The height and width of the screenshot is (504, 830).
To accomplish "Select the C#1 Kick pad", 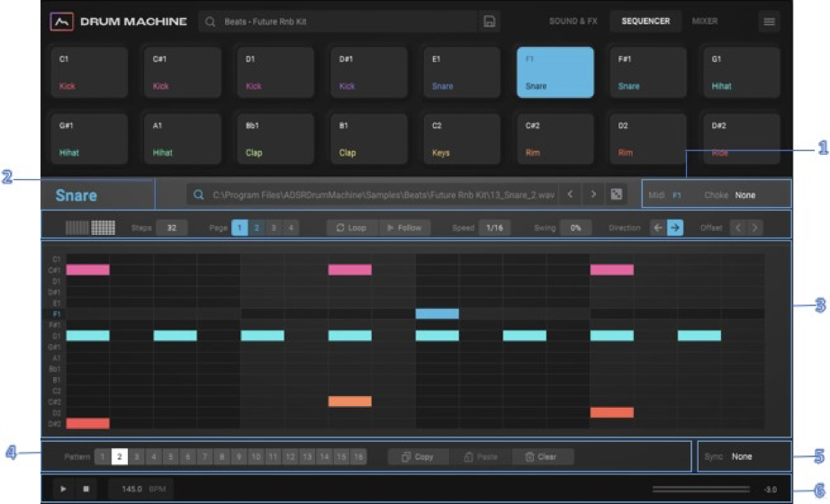I will 182,72.
